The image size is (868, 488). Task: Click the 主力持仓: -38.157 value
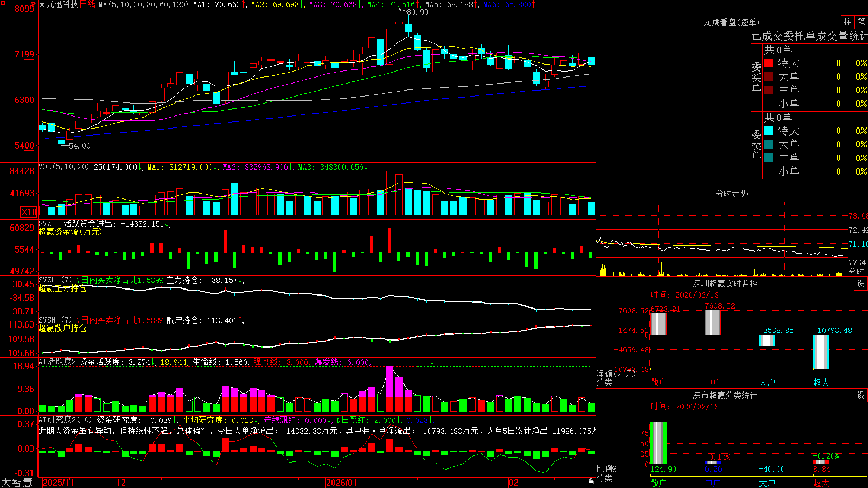(x=205, y=280)
